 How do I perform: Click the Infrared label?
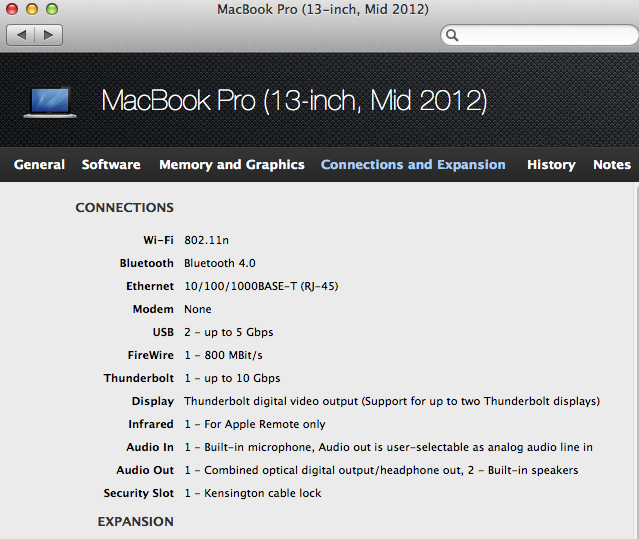[151, 424]
